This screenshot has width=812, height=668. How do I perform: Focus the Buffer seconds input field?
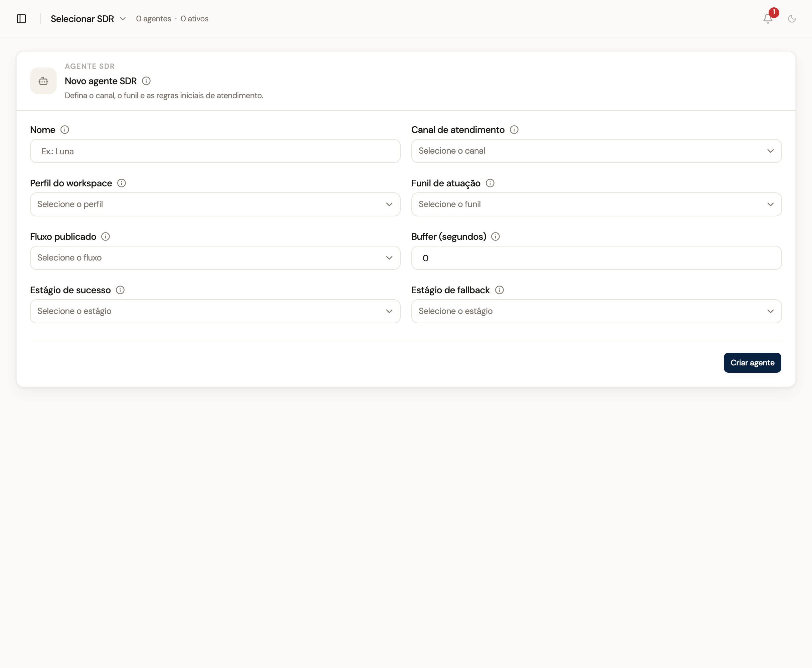coord(596,258)
